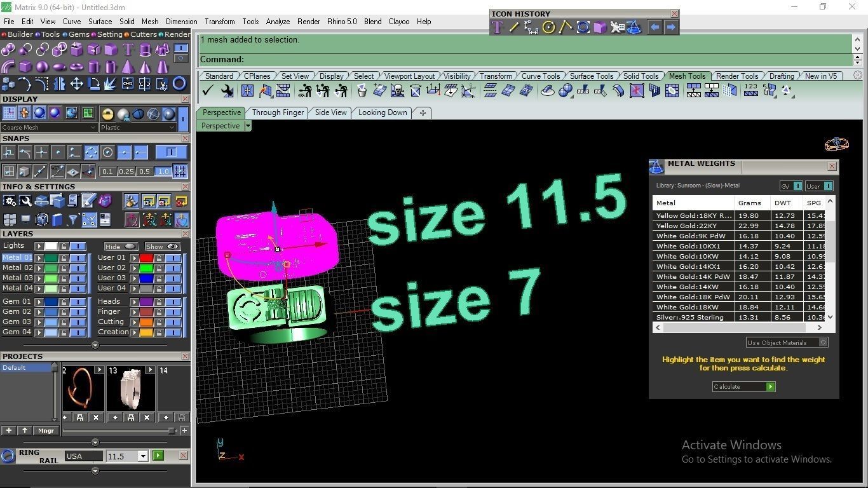Click the Metal Weights scale icon
The width and height of the screenshot is (868, 488).
[656, 166]
